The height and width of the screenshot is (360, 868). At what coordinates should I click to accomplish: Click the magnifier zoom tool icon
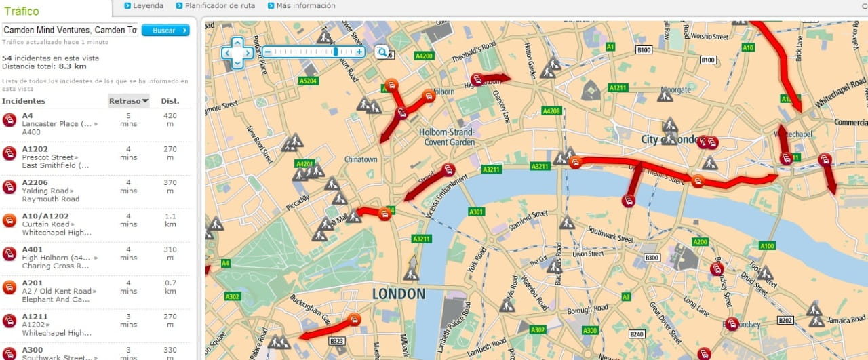coord(382,52)
